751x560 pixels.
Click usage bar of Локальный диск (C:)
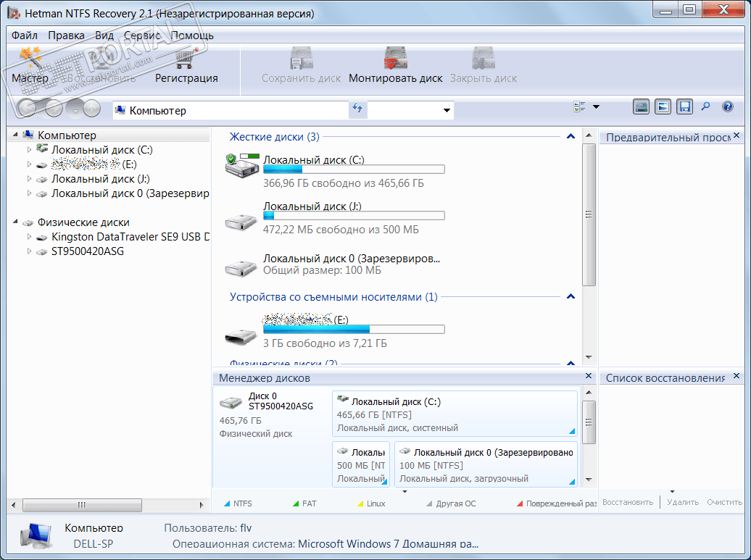point(354,170)
